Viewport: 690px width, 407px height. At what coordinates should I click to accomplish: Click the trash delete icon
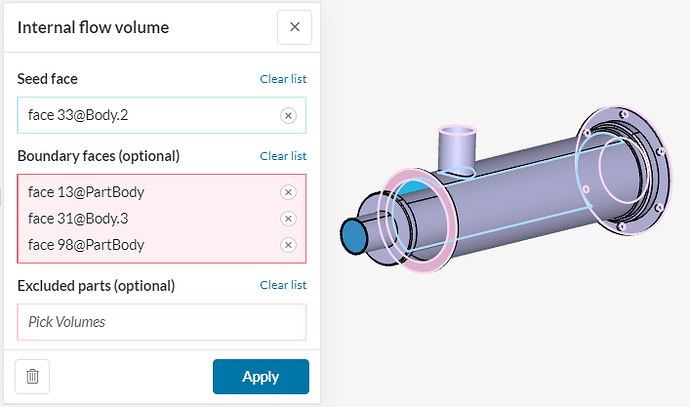tap(33, 376)
